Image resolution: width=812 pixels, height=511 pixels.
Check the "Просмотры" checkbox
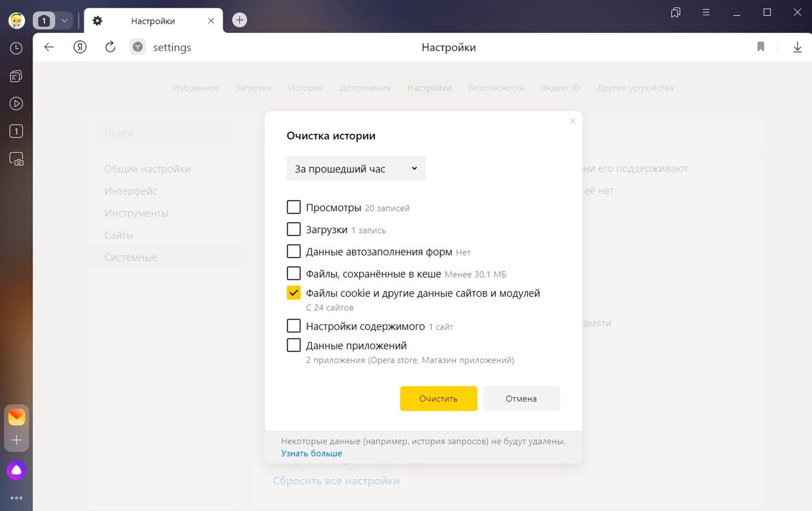point(294,207)
